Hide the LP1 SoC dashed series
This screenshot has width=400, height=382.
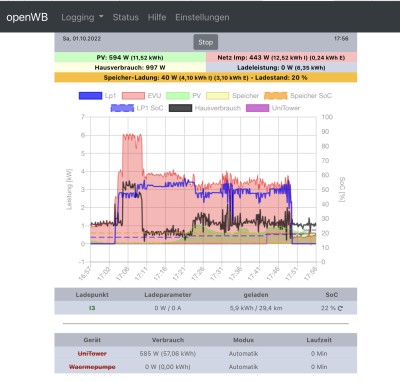(137, 108)
